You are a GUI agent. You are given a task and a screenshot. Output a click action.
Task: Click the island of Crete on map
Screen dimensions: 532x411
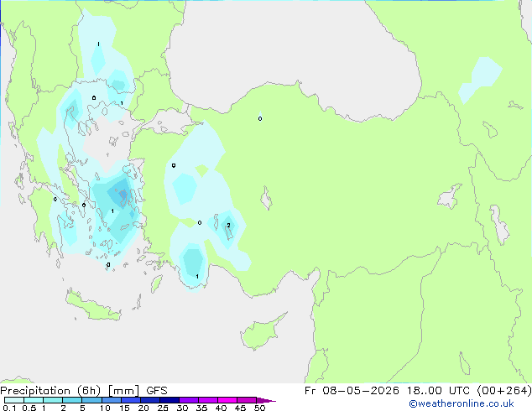point(93,306)
